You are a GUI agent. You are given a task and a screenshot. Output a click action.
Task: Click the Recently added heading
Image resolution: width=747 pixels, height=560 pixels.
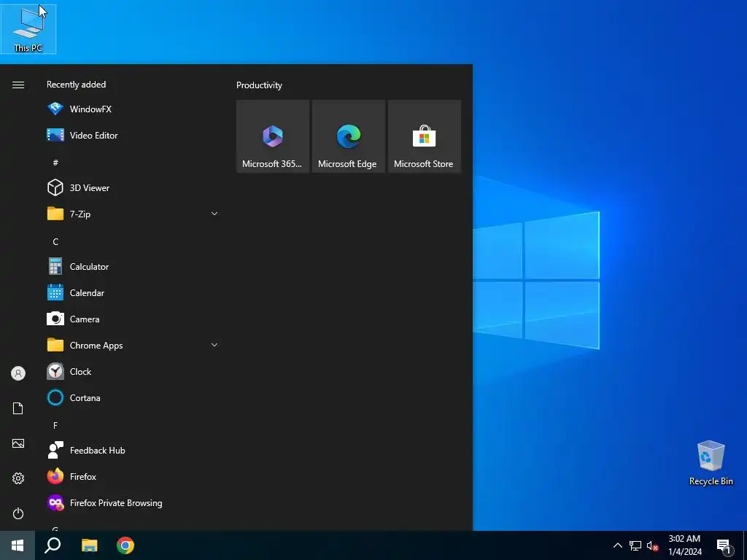click(x=76, y=85)
